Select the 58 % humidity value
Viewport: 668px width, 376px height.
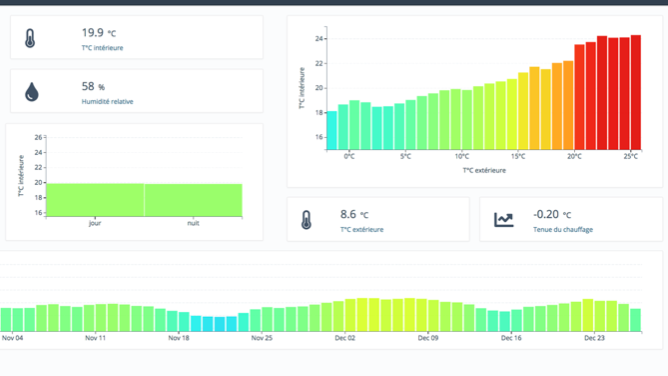pos(93,86)
